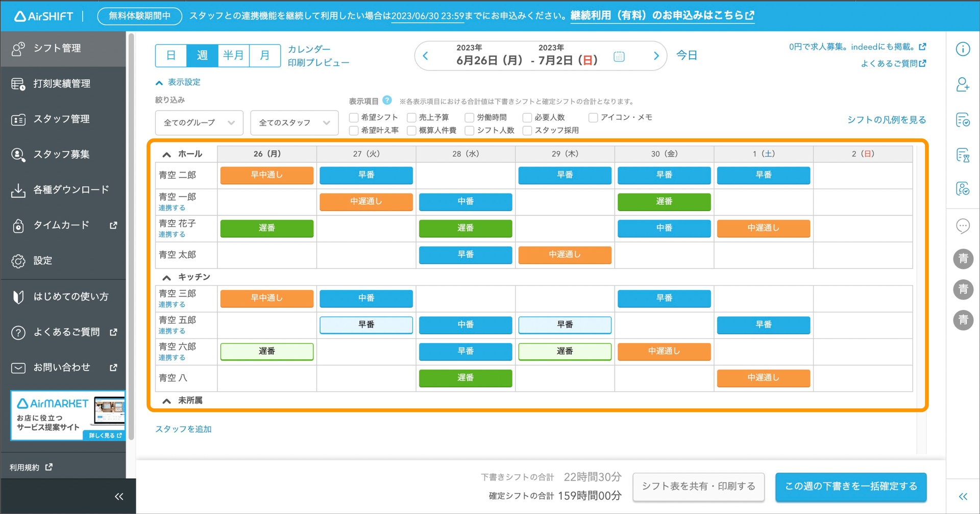This screenshot has height=514, width=980.
Task: Switch to the 半月 view tab
Action: 233,56
